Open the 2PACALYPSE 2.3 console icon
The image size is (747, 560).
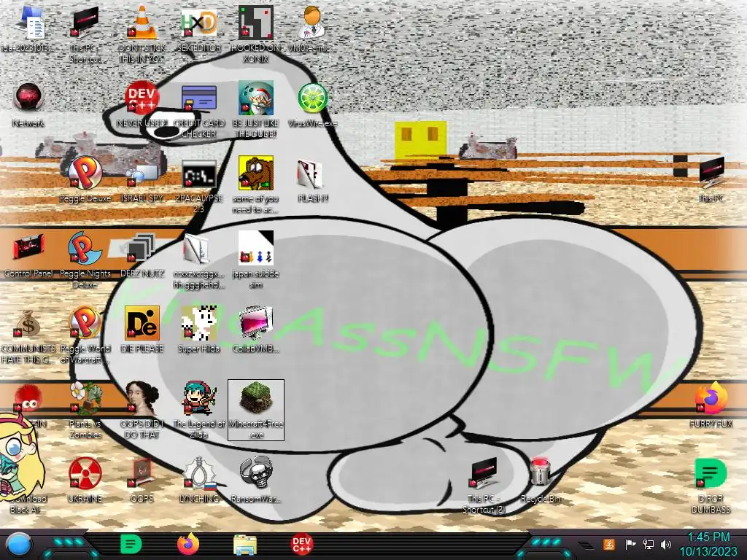point(199,185)
